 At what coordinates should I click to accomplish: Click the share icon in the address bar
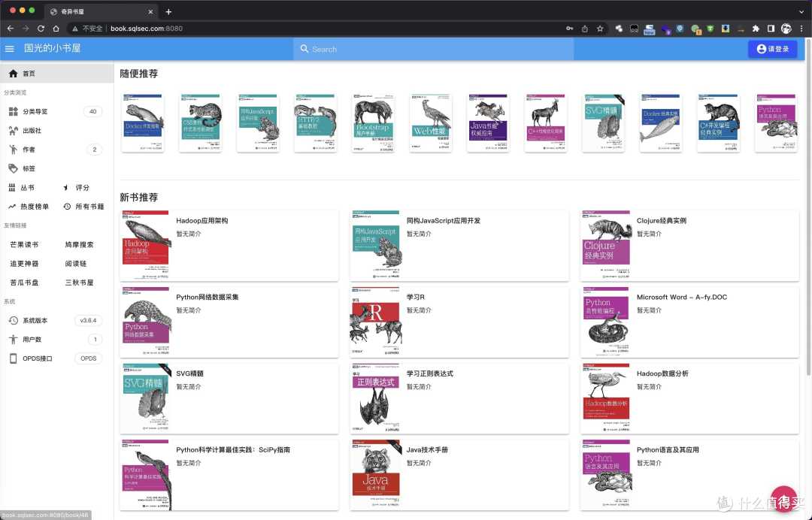pos(585,29)
